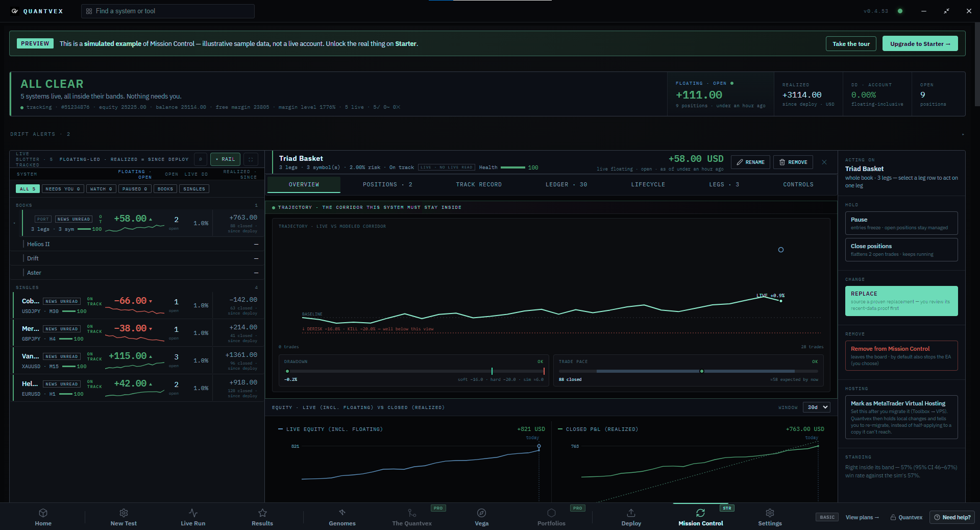Image resolution: width=980 pixels, height=530 pixels.
Task: Click the Take the tour button
Action: pos(851,44)
